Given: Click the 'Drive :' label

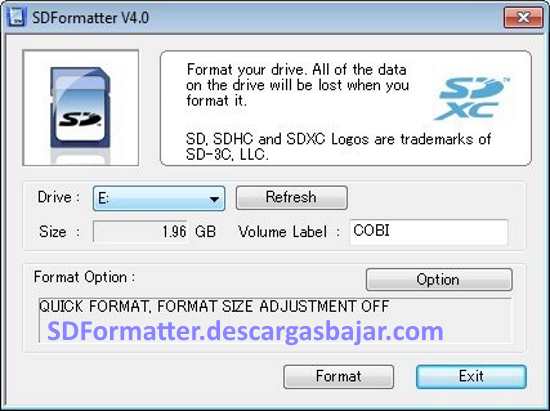Looking at the screenshot, I should [x=59, y=197].
